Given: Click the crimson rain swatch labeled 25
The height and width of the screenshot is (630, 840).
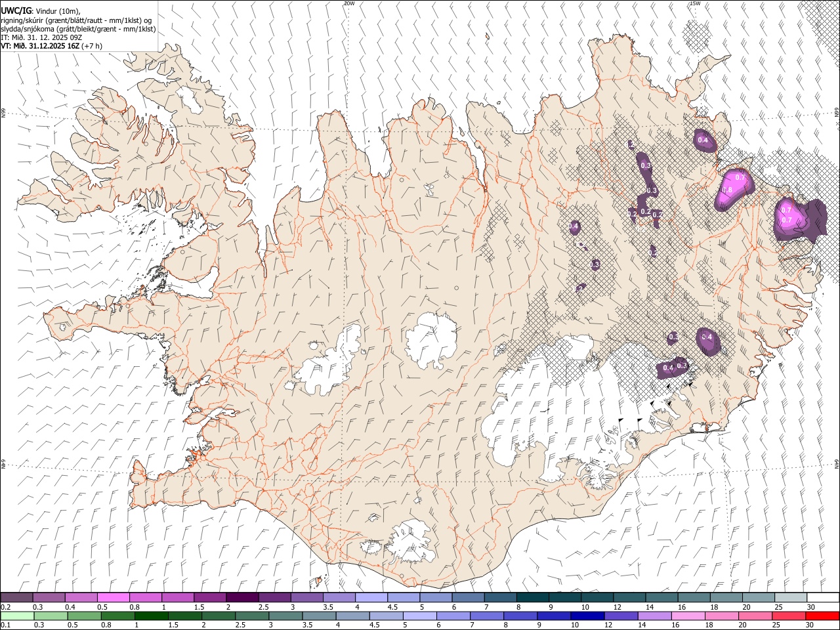Looking at the screenshot, I should [788, 616].
